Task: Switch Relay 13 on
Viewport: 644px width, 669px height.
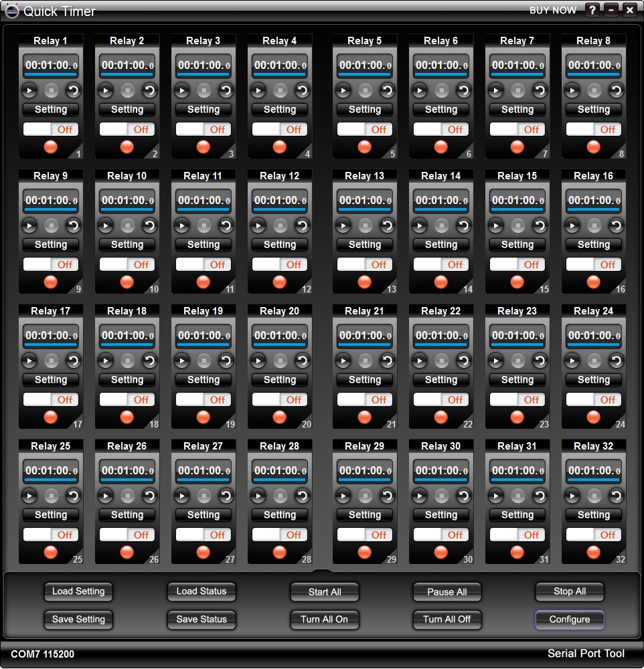Action: coord(365,264)
